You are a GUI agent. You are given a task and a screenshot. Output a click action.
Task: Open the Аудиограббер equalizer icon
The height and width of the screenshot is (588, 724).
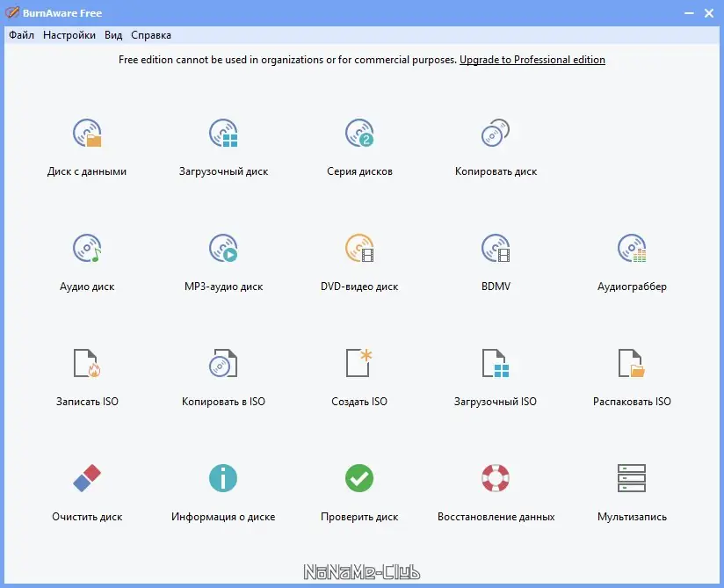(x=632, y=248)
